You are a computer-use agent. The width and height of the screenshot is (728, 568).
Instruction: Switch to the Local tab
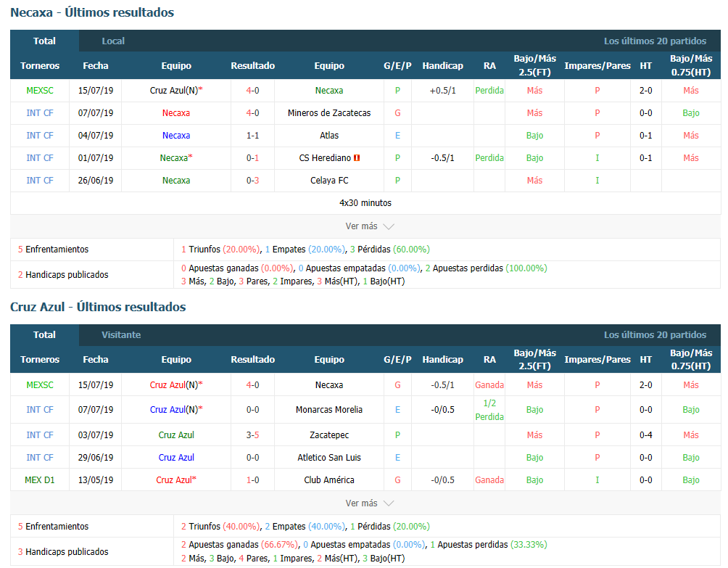tap(113, 41)
